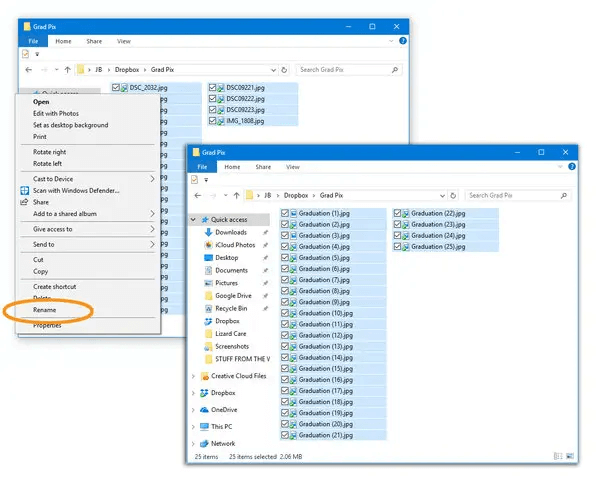
Task: Open Google Drive folder in sidebar
Action: click(235, 295)
